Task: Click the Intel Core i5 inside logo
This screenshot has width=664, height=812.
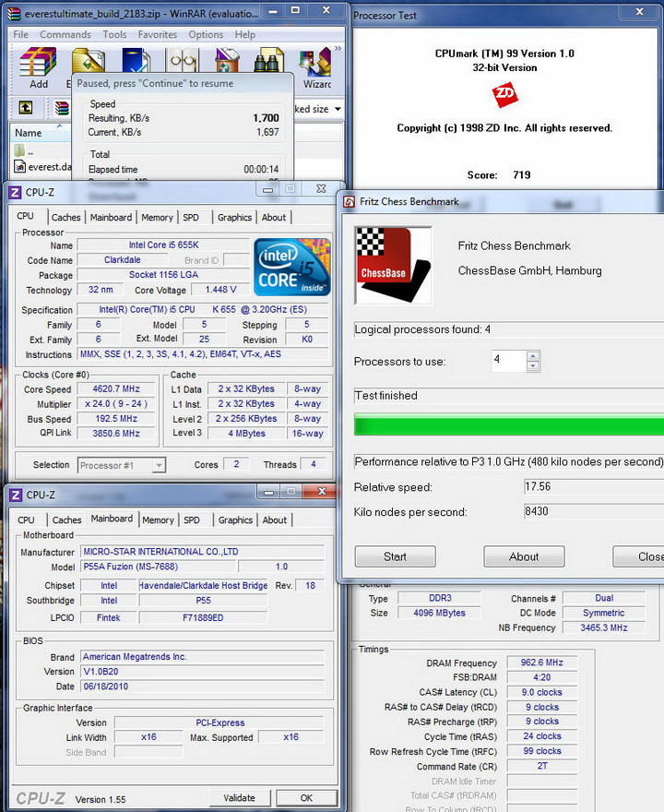Action: tap(292, 267)
